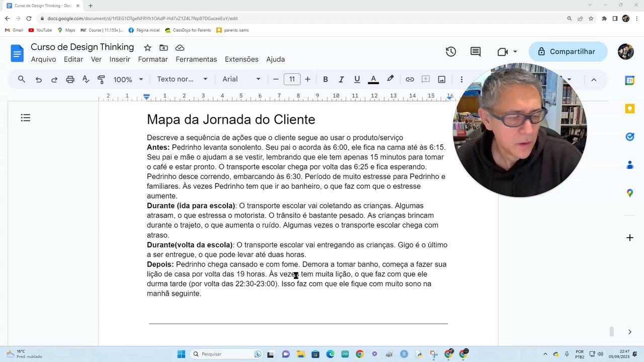Open the Arquivo menu
Image resolution: width=644 pixels, height=362 pixels.
click(44, 59)
